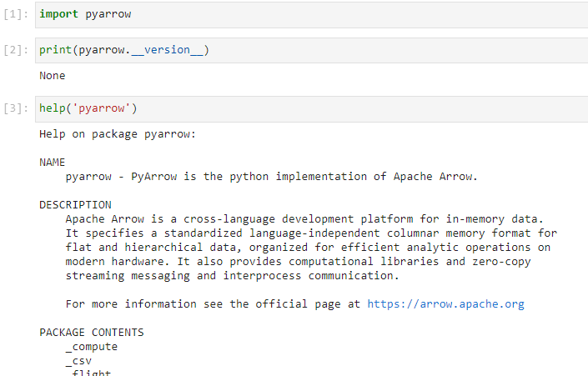The width and height of the screenshot is (588, 376).
Task: Click the 'For more information' sentence text
Action: tap(213, 303)
